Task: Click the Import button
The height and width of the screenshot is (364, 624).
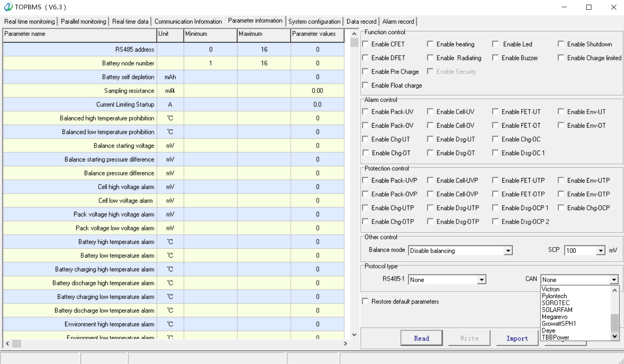Action: tap(517, 338)
